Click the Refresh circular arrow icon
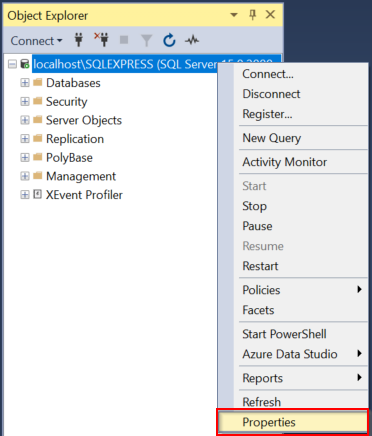372x436 pixels. (x=169, y=40)
